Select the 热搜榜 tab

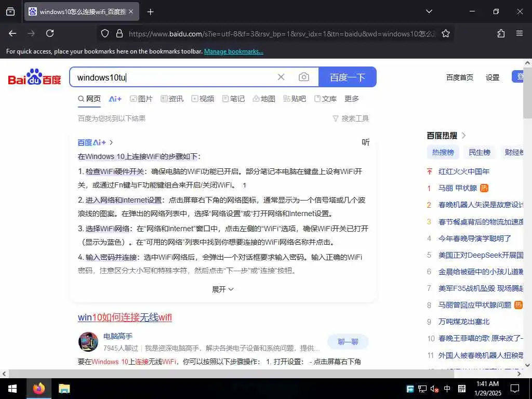point(443,152)
